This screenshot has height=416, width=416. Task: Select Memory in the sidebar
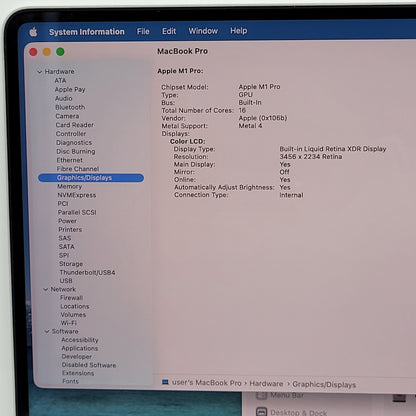(x=69, y=186)
